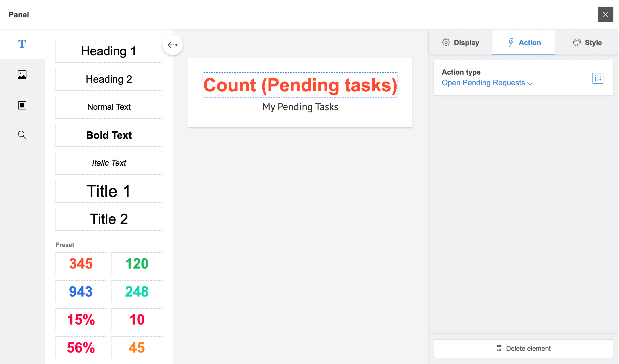Choose the red 345 preset
The height and width of the screenshot is (364, 619).
point(81,263)
